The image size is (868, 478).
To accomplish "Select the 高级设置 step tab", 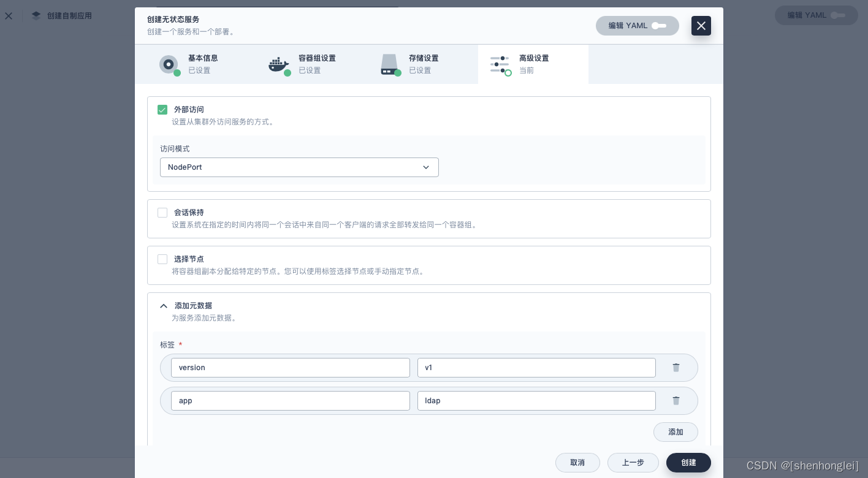I will 533,64.
